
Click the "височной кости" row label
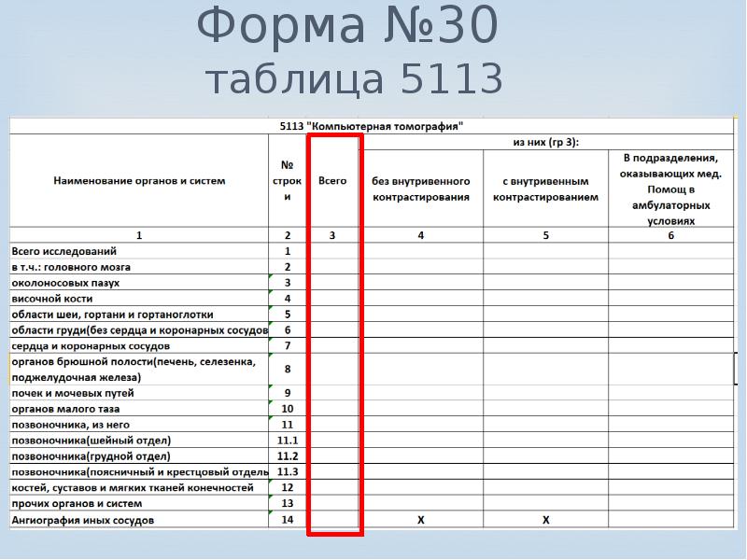(x=51, y=299)
